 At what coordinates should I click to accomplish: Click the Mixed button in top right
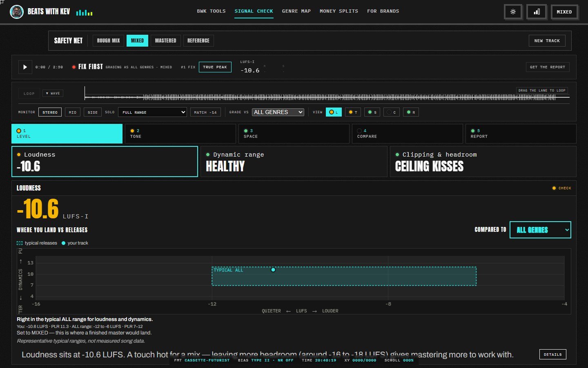[x=564, y=12]
